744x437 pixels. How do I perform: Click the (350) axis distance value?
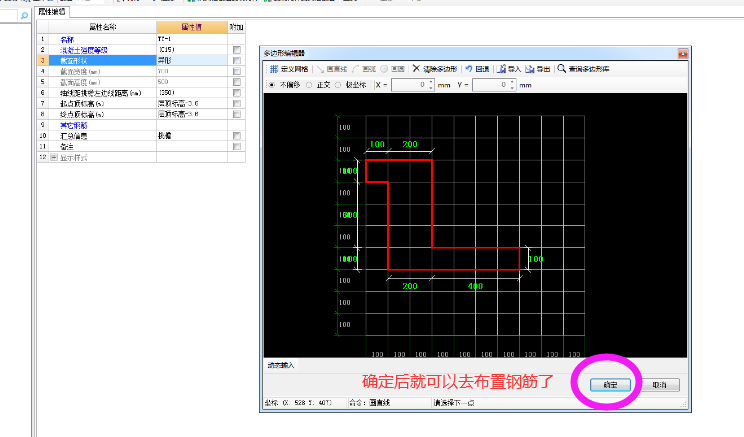point(192,93)
